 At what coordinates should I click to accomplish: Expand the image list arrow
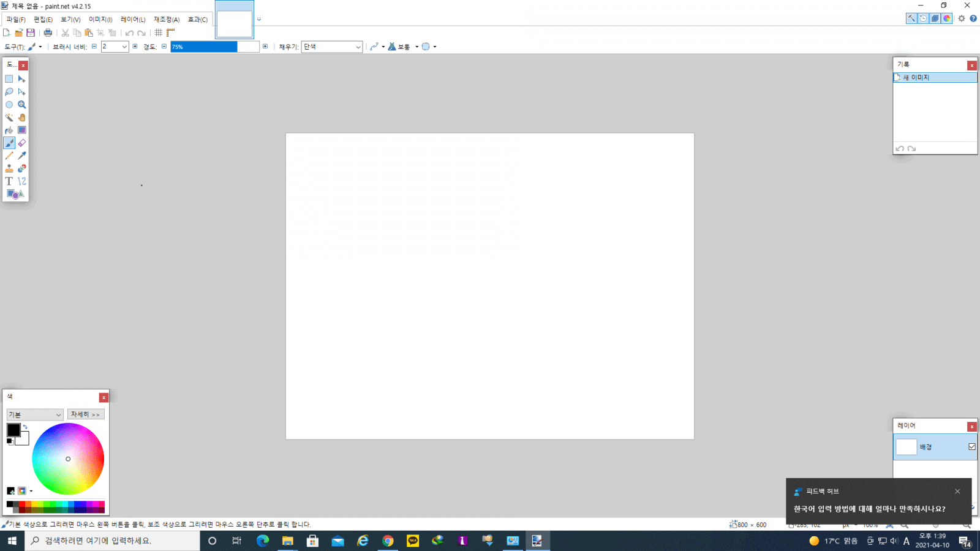tap(259, 19)
